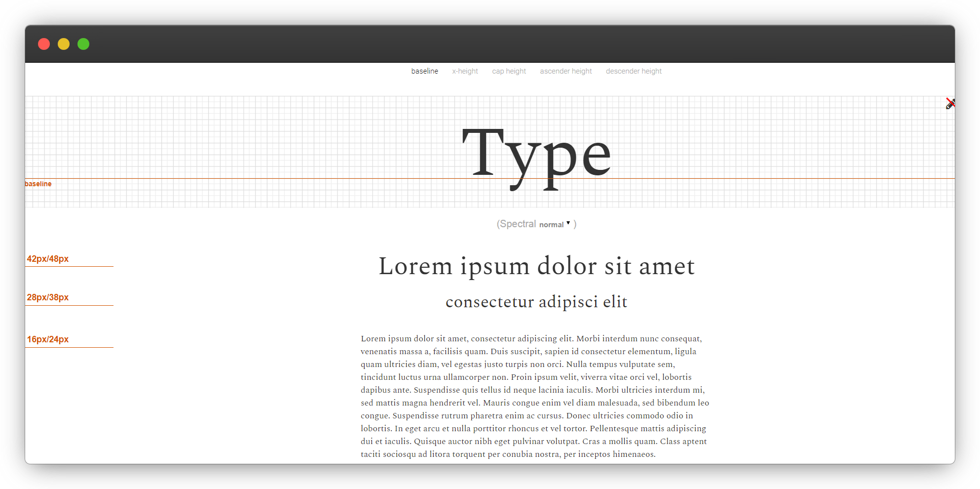
Task: Click the yellow minimize window button
Action: point(64,44)
